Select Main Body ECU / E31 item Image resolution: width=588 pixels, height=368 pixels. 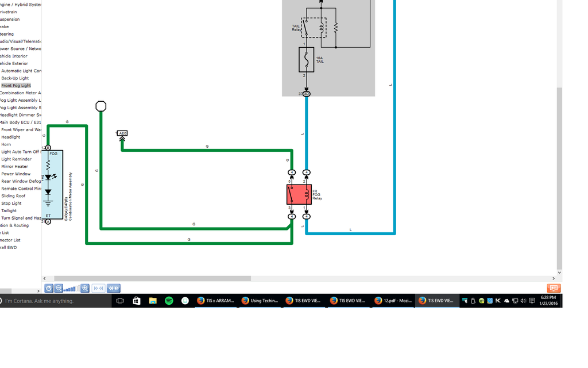pyautogui.click(x=21, y=122)
